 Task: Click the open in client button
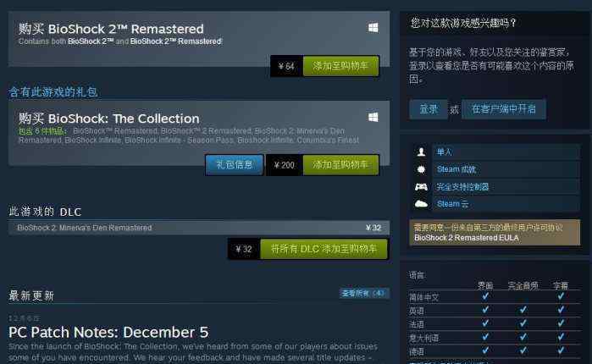point(504,109)
